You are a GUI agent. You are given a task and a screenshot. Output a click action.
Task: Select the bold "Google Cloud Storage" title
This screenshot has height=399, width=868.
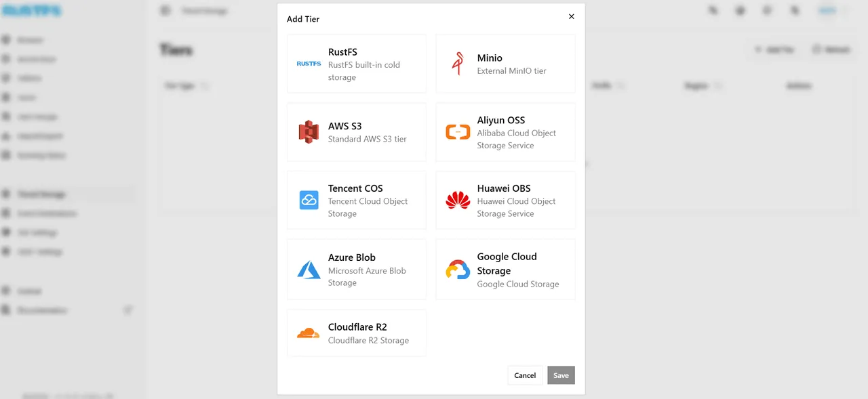pyautogui.click(x=507, y=264)
